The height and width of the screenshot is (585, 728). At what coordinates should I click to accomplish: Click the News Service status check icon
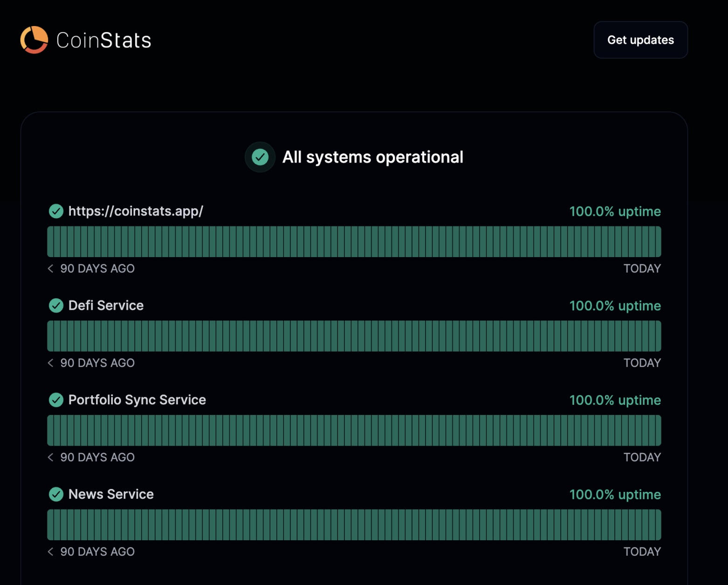pyautogui.click(x=56, y=494)
